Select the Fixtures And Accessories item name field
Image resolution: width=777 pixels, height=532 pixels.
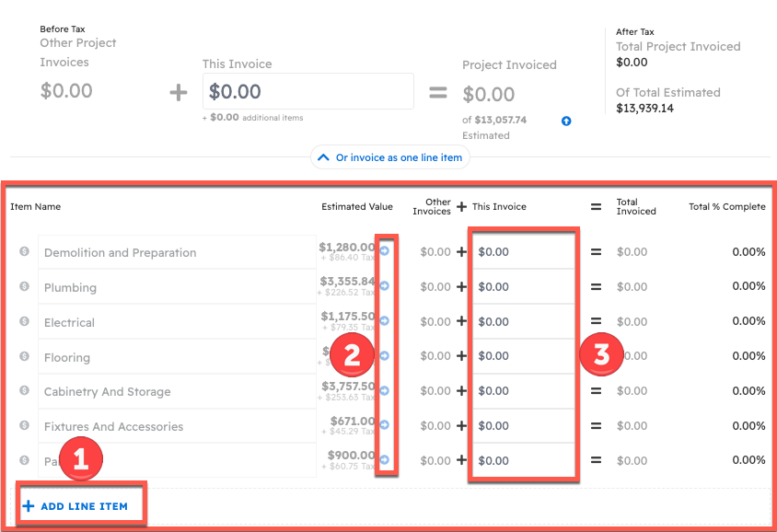click(x=177, y=426)
